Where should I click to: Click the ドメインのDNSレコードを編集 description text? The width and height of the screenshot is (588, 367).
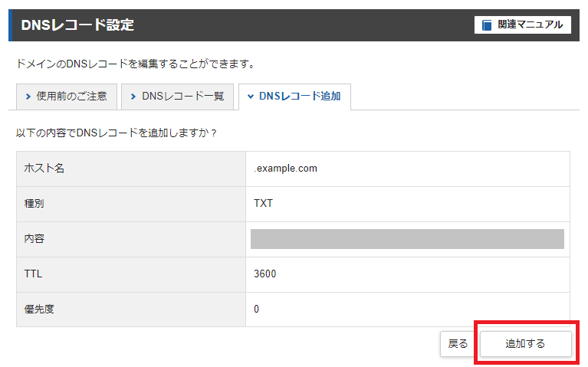pos(135,64)
